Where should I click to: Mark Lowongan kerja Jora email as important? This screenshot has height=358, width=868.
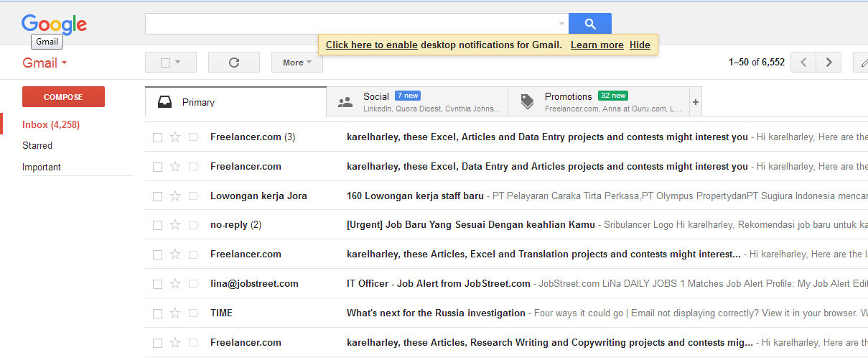(193, 196)
